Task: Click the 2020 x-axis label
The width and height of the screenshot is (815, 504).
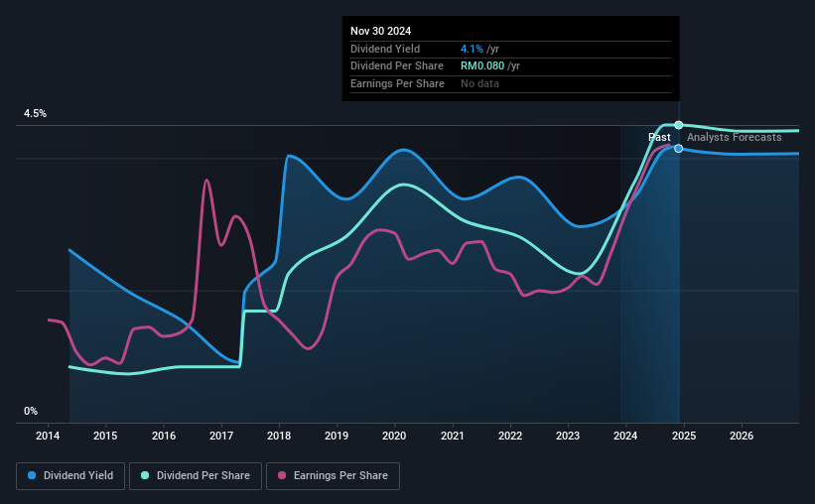Action: coord(394,436)
